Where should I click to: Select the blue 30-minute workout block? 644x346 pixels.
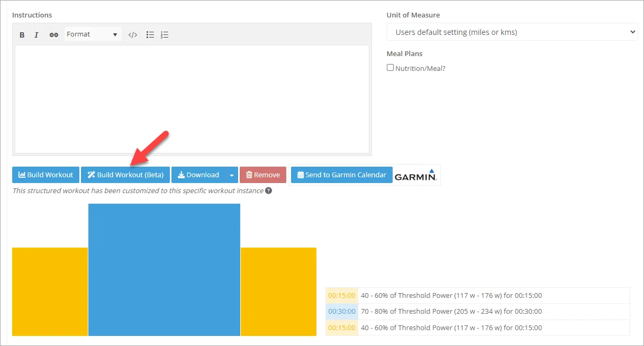click(164, 270)
